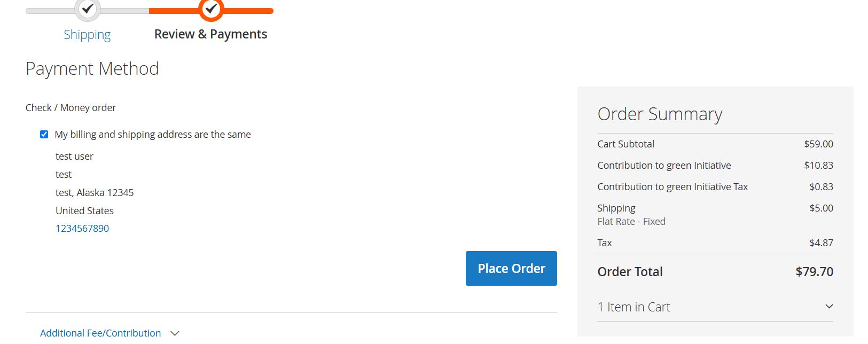Image resolution: width=868 pixels, height=344 pixels.
Task: Click the Flat Rate - Fixed shipping text
Action: (631, 222)
